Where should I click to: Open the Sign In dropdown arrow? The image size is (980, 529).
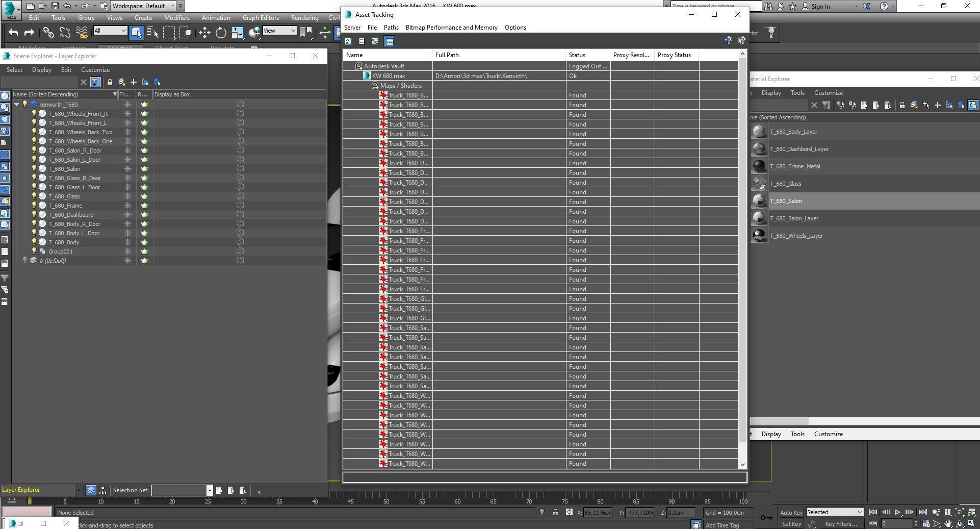856,6
